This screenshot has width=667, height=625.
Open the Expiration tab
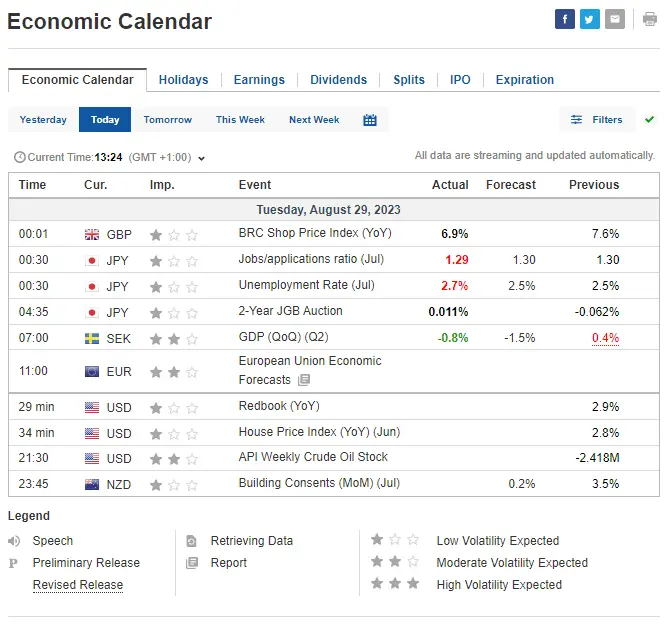[x=524, y=80]
